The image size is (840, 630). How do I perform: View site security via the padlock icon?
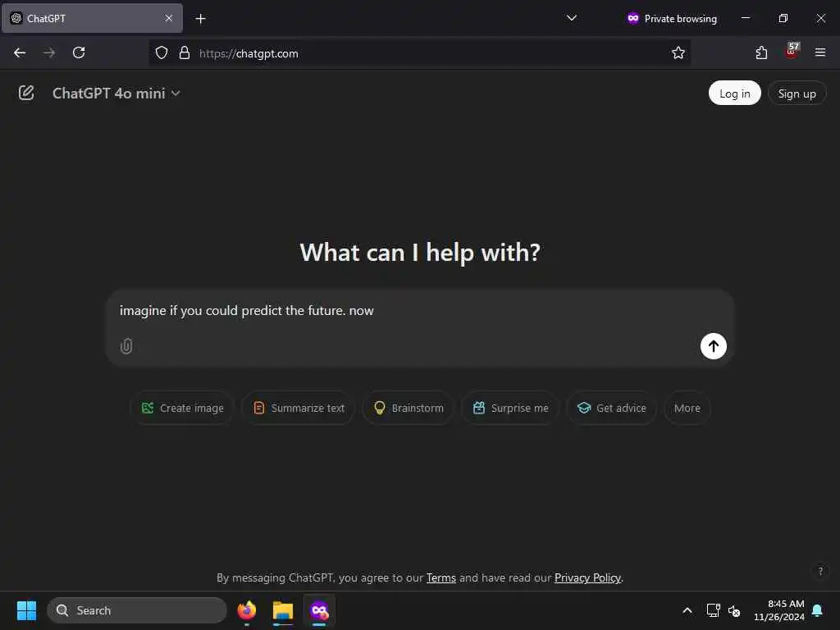pos(185,52)
